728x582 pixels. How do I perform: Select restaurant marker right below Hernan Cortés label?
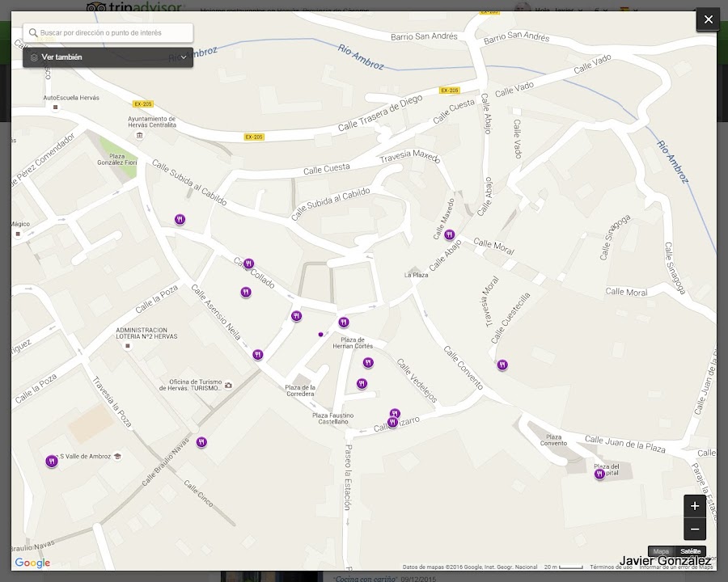368,362
